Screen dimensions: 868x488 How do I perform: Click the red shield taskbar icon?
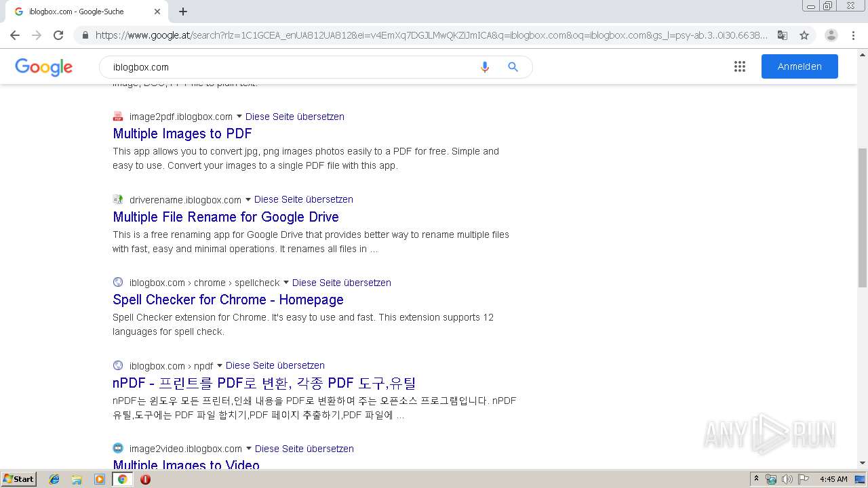coord(145,479)
